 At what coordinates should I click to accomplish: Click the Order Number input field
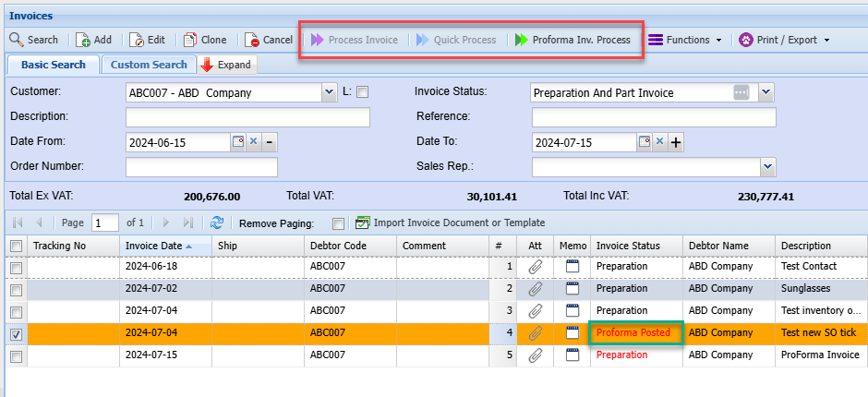point(201,167)
